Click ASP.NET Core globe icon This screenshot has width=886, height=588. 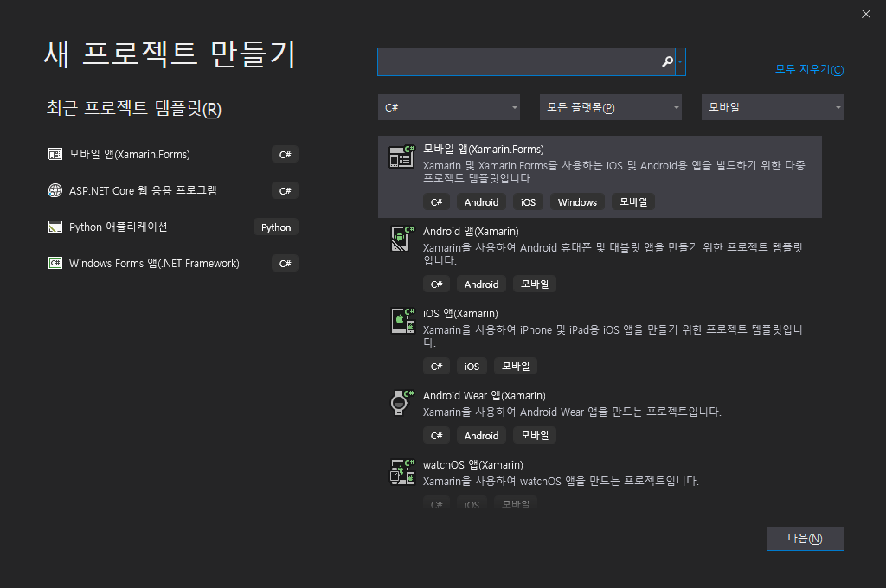click(55, 190)
